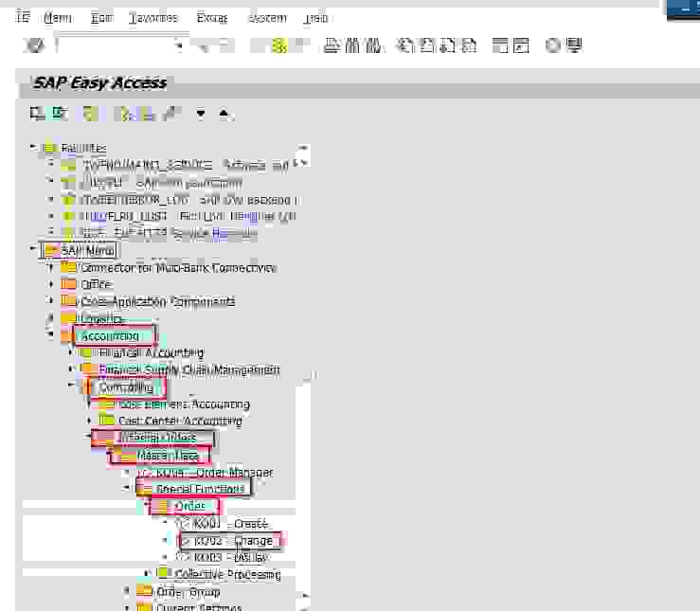This screenshot has height=611, width=700.
Task: Click the green Enter checkmark icon
Action: click(x=34, y=45)
